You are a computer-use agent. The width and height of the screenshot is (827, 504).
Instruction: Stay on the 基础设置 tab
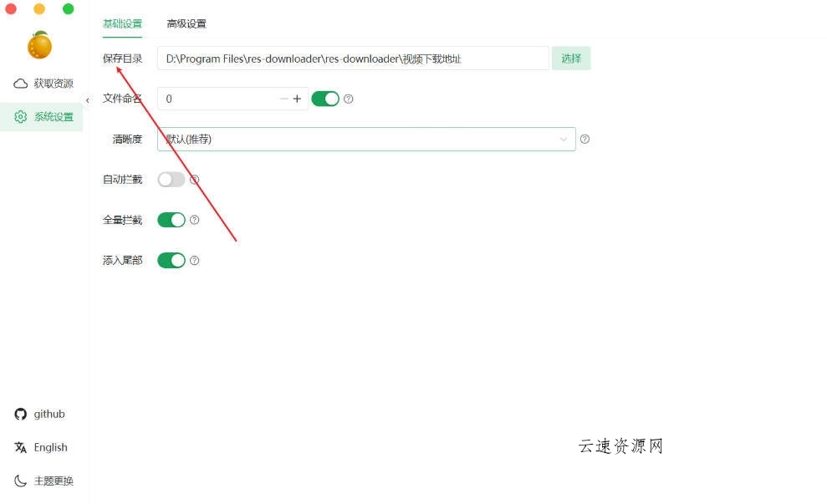point(122,23)
